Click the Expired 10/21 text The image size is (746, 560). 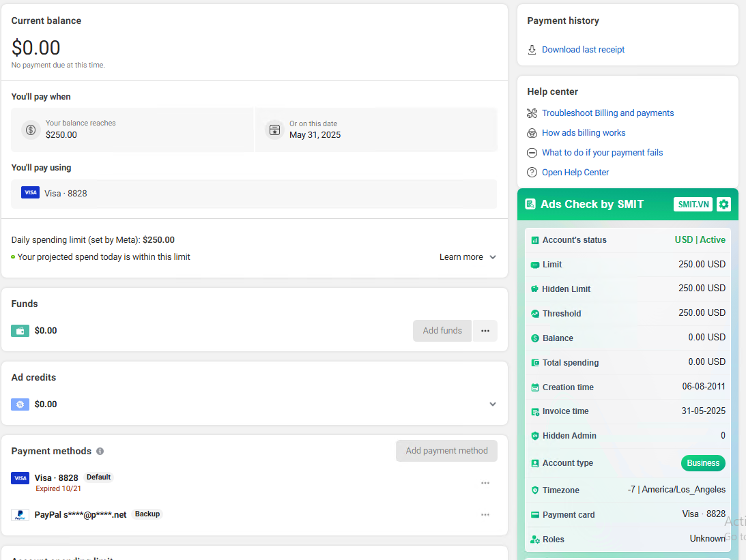click(x=58, y=488)
